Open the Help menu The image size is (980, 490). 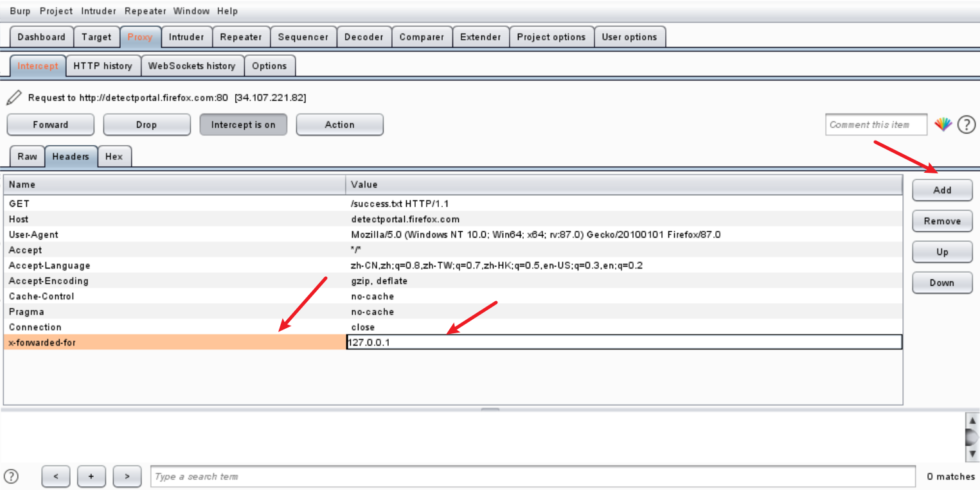tap(227, 11)
